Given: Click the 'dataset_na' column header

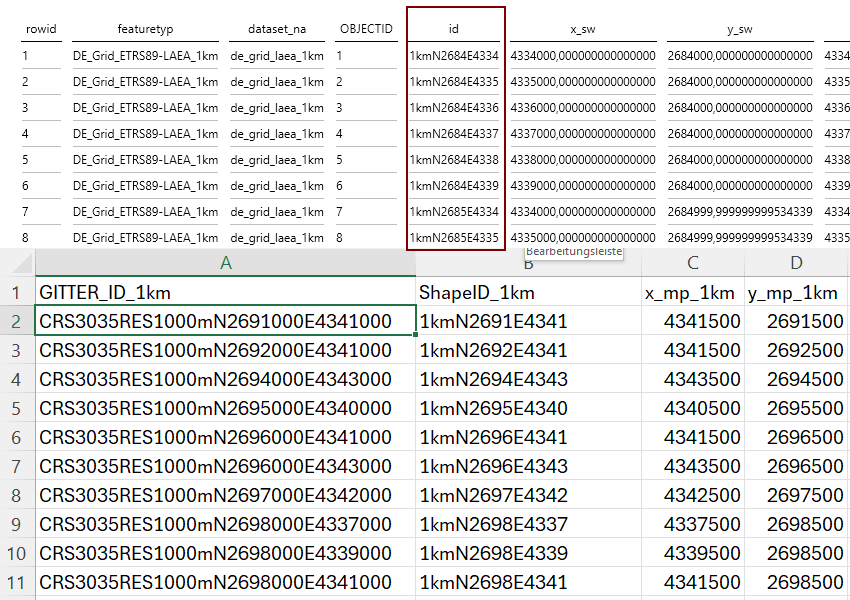Looking at the screenshot, I should point(277,30).
